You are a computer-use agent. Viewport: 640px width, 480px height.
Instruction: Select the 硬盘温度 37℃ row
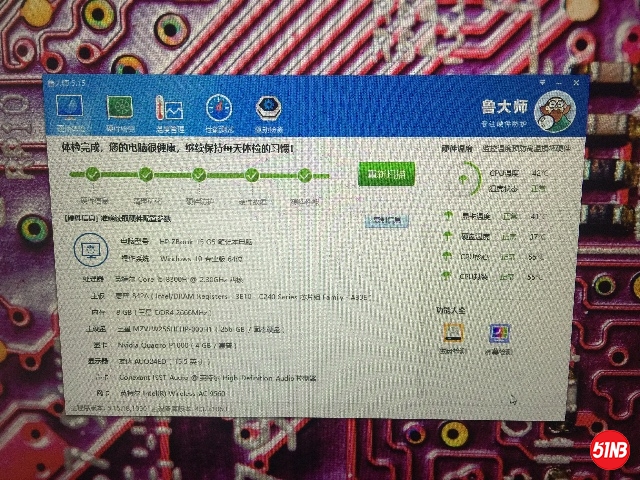(496, 236)
